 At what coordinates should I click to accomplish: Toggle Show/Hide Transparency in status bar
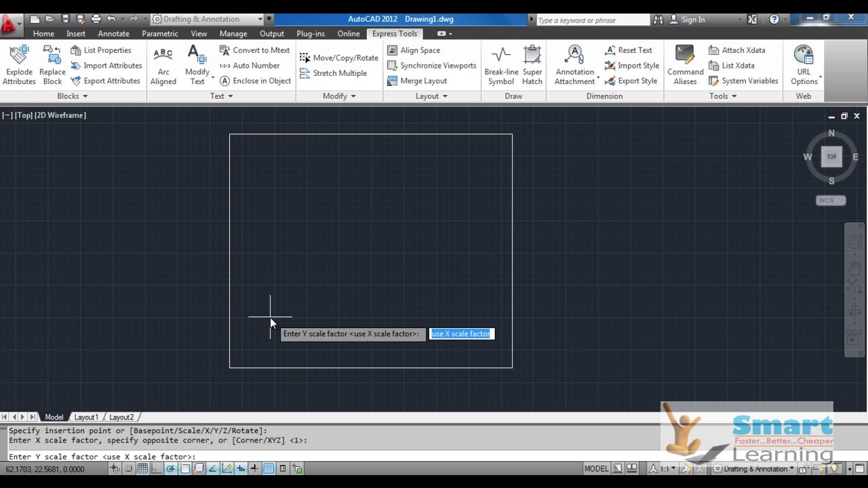(x=269, y=468)
